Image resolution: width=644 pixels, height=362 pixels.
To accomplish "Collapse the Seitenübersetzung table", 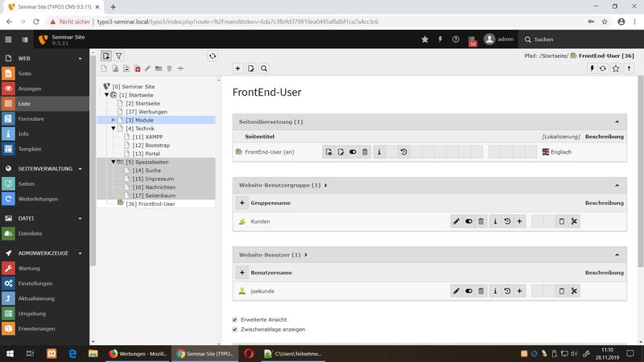I will coord(617,122).
